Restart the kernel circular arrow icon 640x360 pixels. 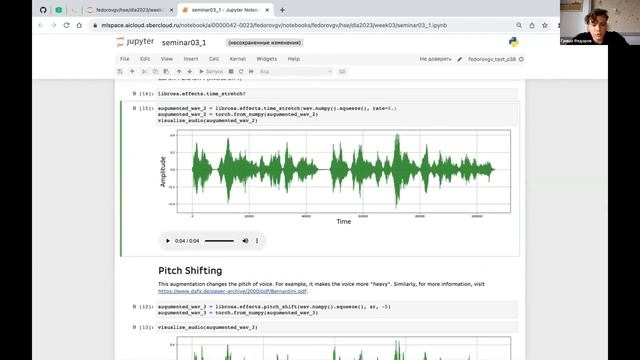(x=241, y=71)
